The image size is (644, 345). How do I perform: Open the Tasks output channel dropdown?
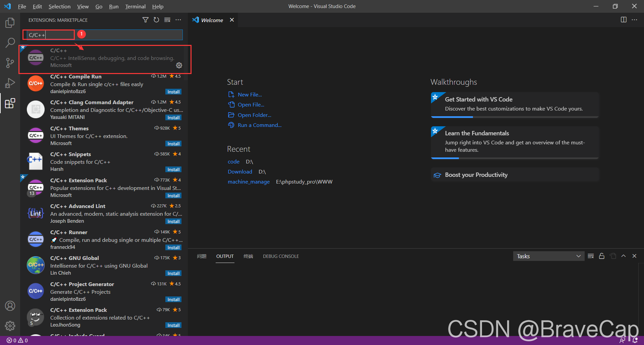(549, 256)
